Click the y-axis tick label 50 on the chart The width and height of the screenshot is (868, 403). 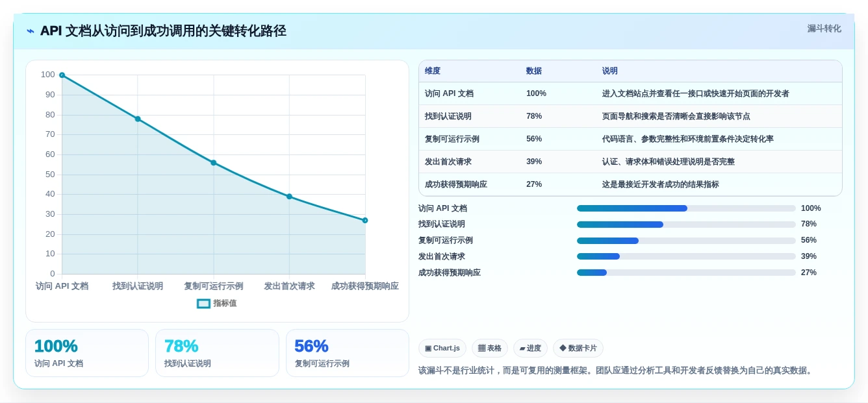tap(50, 175)
